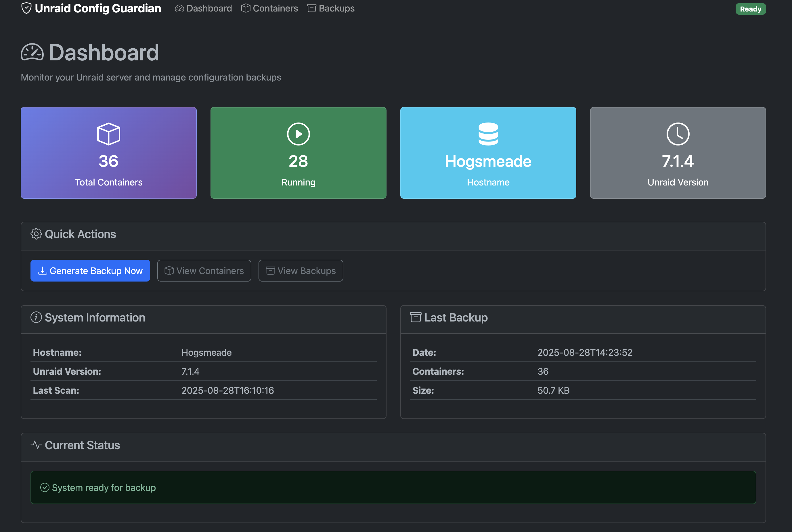This screenshot has width=792, height=532.
Task: Click the download icon in Generate Backup Now
Action: [42, 271]
